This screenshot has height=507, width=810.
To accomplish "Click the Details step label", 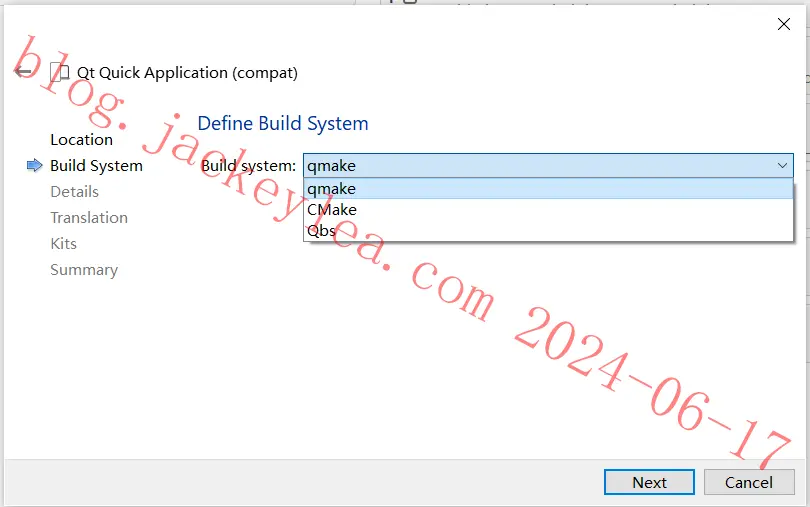I will [x=74, y=192].
